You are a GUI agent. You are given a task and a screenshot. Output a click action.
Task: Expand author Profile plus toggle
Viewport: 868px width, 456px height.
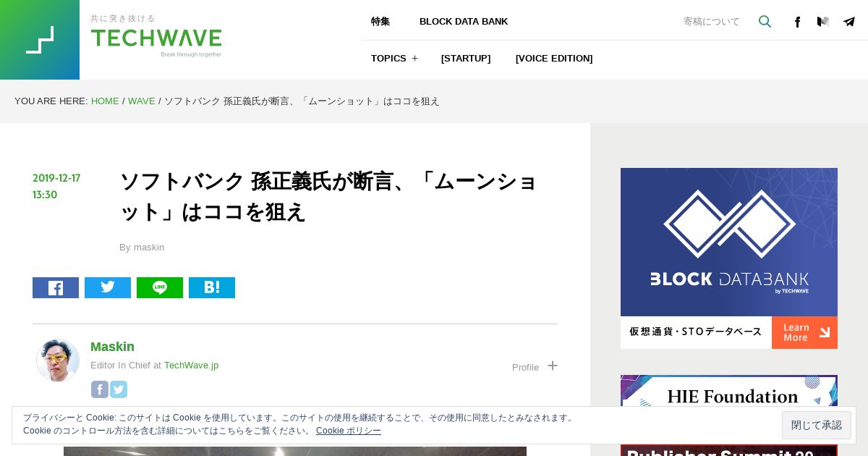tap(553, 366)
